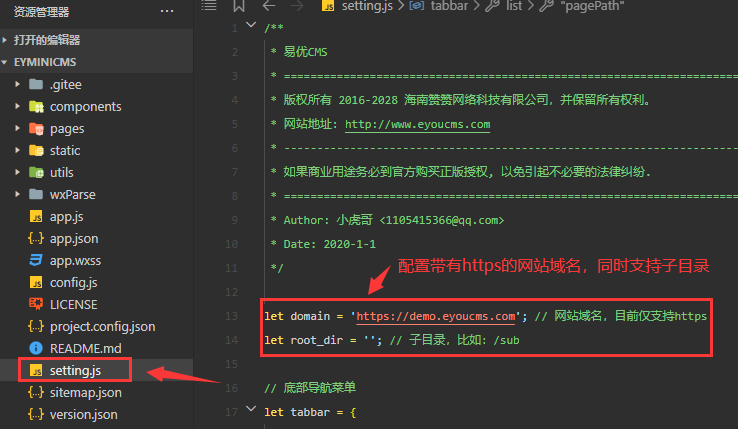Click the JS icon beside config.js

[36, 282]
